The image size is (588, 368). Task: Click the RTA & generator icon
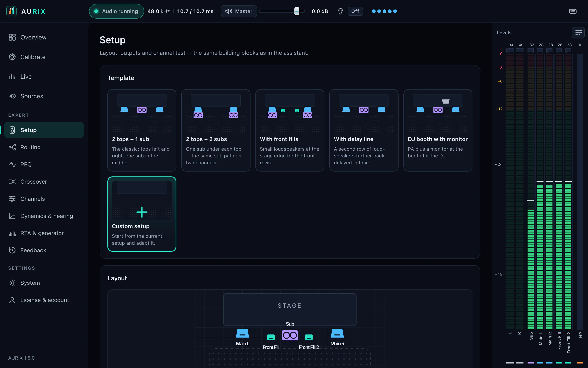[12, 233]
